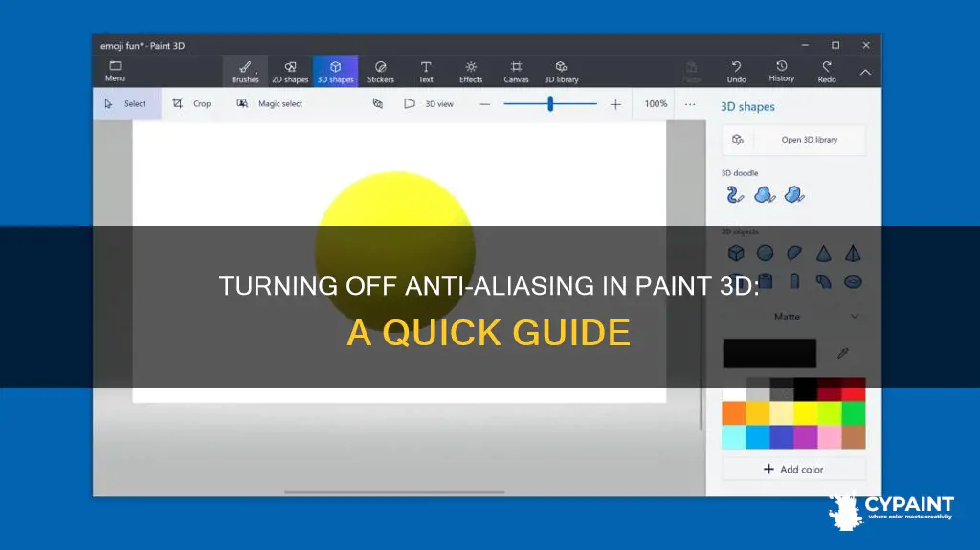Choose the Crop tool
The height and width of the screenshot is (550, 980).
192,103
